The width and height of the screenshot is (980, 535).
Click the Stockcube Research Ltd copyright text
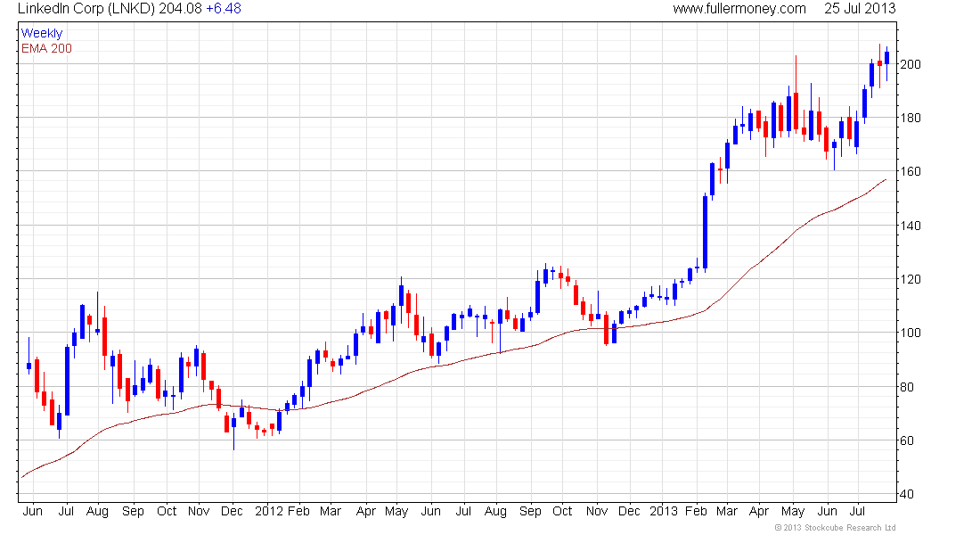pyautogui.click(x=835, y=528)
